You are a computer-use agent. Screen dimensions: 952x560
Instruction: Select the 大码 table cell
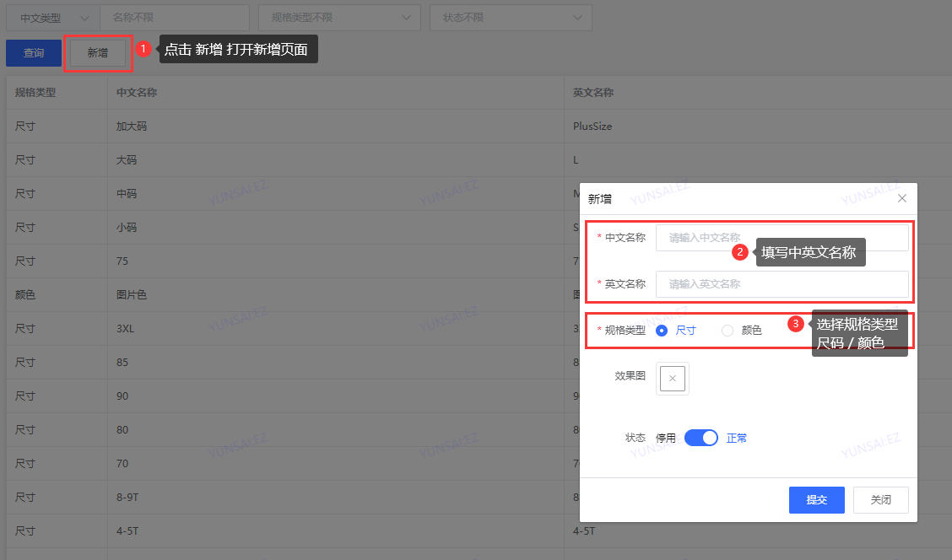coord(336,160)
